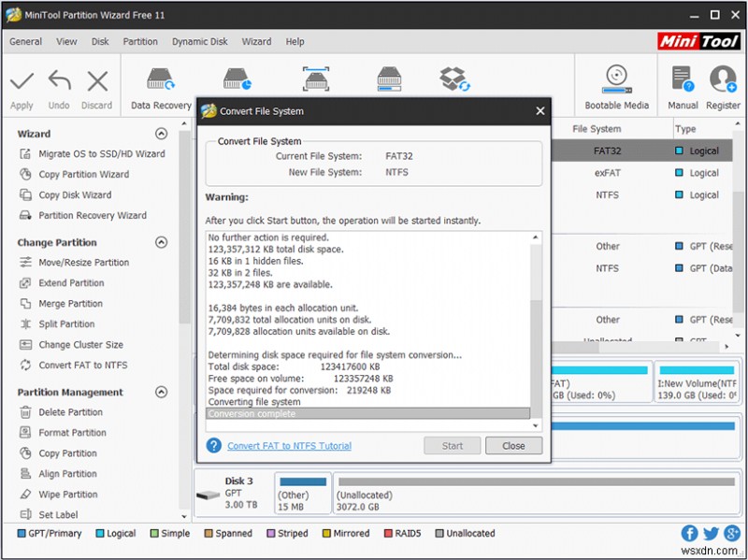Open the Bootable Media builder
The width and height of the screenshot is (748, 560).
[x=616, y=84]
